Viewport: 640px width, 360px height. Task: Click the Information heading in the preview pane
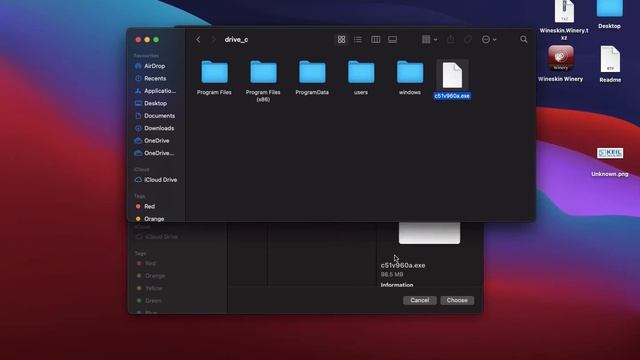click(x=397, y=285)
